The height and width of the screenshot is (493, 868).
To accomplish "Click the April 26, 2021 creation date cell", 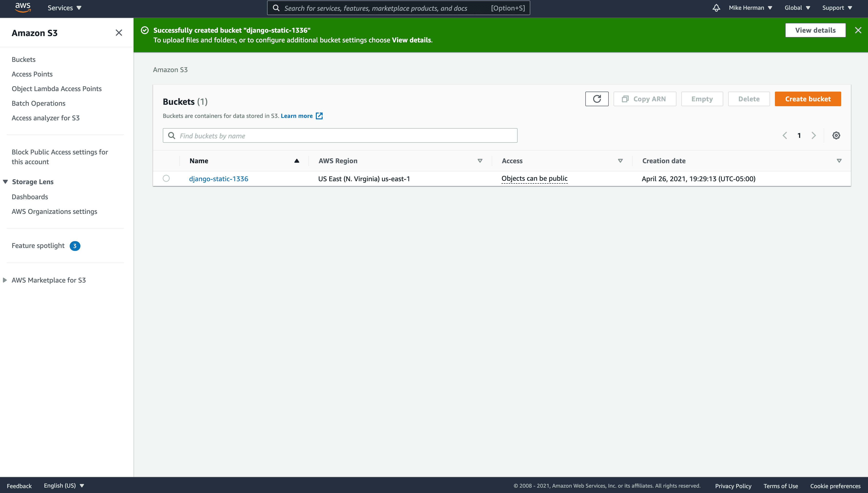I will click(698, 179).
